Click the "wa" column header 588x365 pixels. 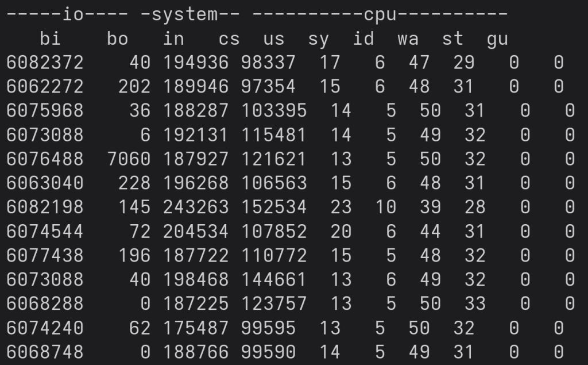point(408,39)
